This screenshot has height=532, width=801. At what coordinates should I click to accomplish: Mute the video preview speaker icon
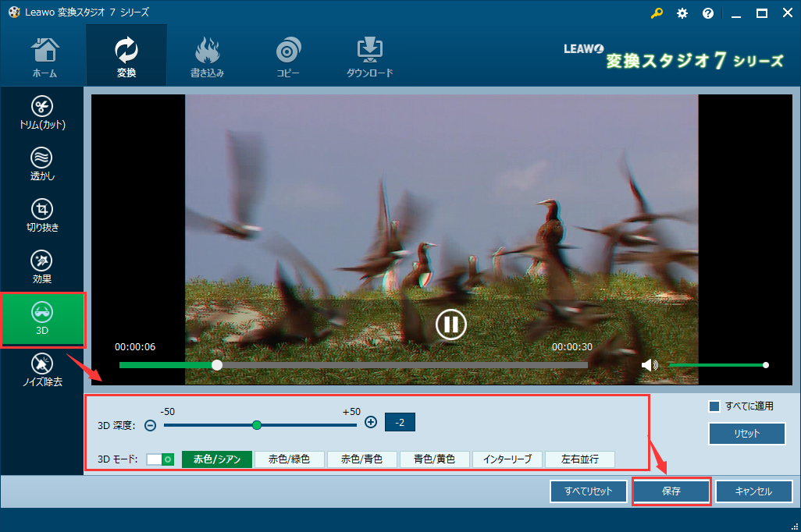(x=649, y=365)
